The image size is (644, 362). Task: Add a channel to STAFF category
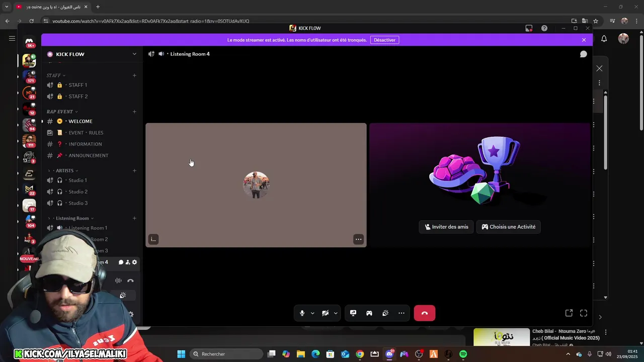tap(134, 75)
